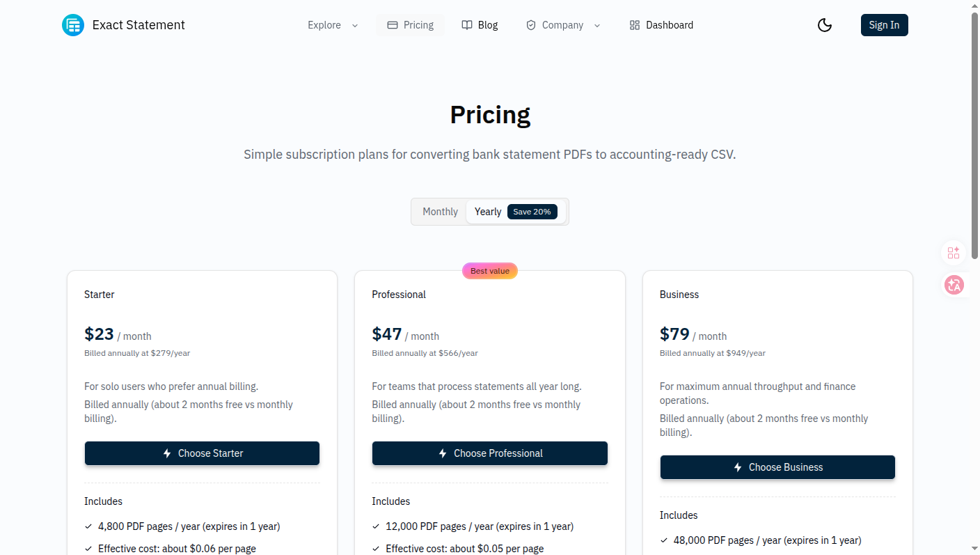The image size is (980, 555).
Task: Open the Blog page
Action: click(488, 25)
